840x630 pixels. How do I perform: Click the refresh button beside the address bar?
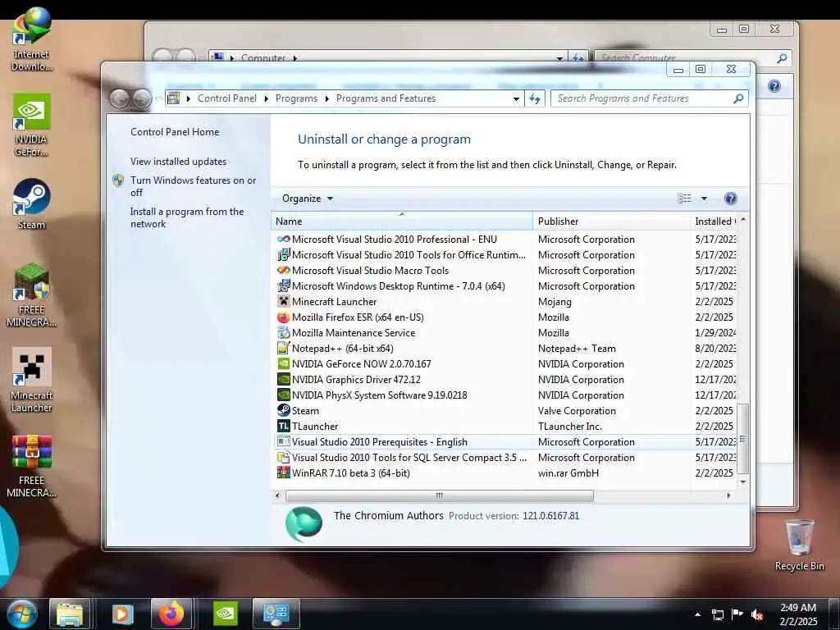point(535,98)
